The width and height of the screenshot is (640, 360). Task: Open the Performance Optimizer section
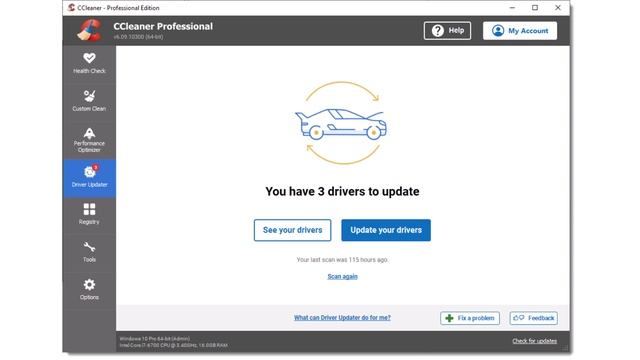[89, 140]
